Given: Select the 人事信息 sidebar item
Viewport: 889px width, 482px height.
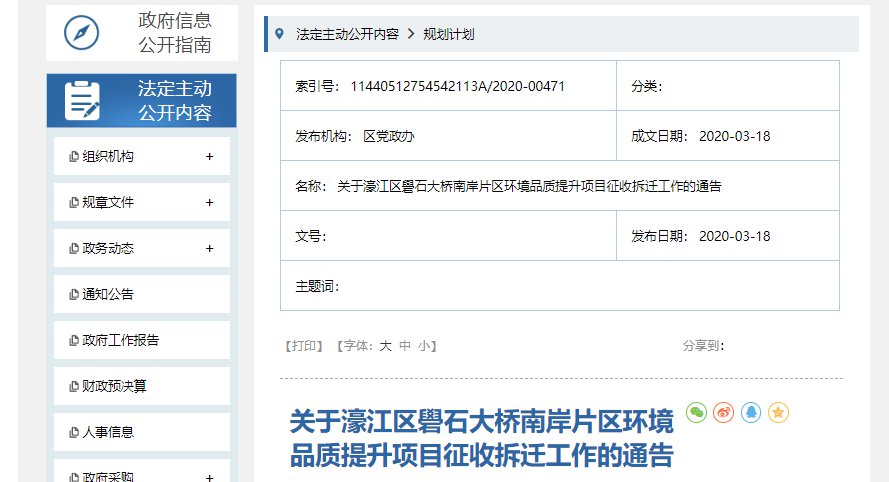Looking at the screenshot, I should point(108,433).
